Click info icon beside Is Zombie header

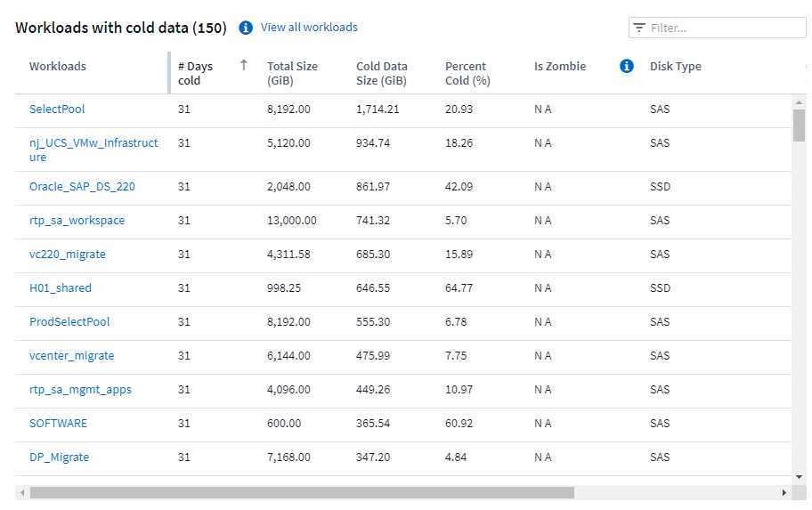(x=626, y=66)
